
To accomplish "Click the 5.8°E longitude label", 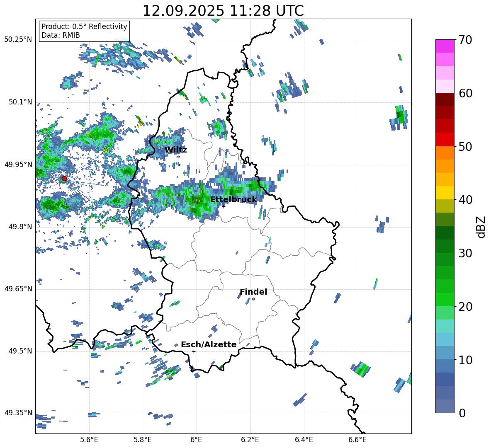I will pos(143,440).
